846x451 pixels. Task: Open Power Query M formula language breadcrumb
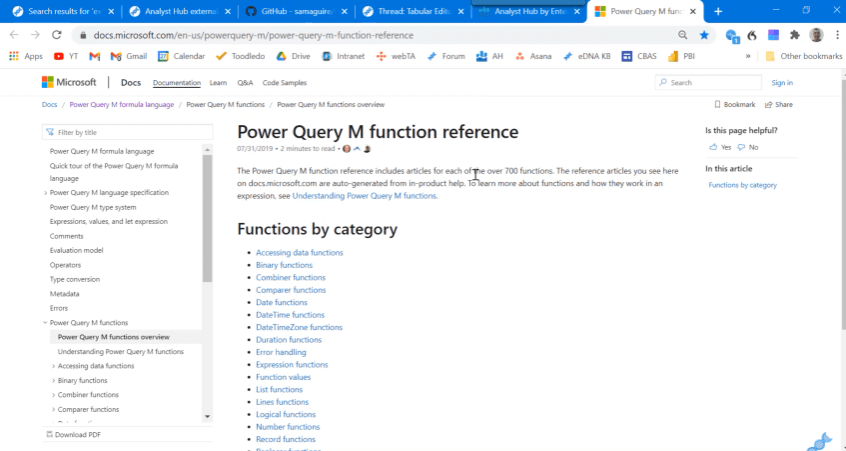point(121,105)
